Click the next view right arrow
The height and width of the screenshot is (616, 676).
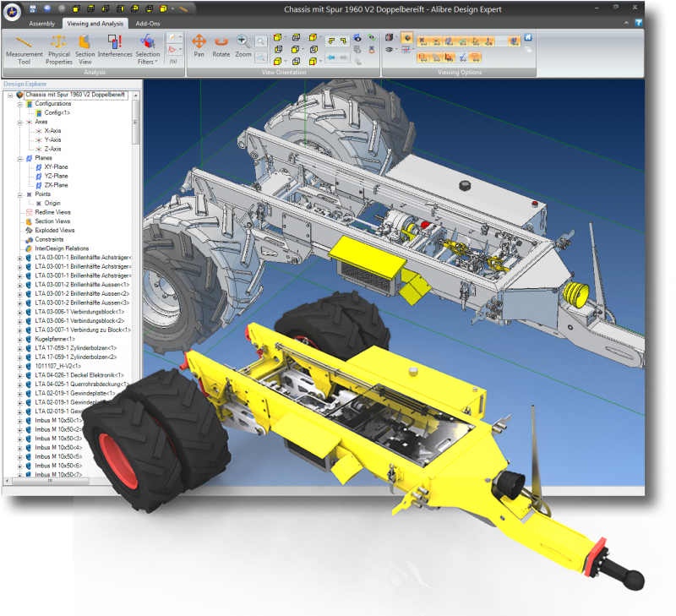coord(344,57)
